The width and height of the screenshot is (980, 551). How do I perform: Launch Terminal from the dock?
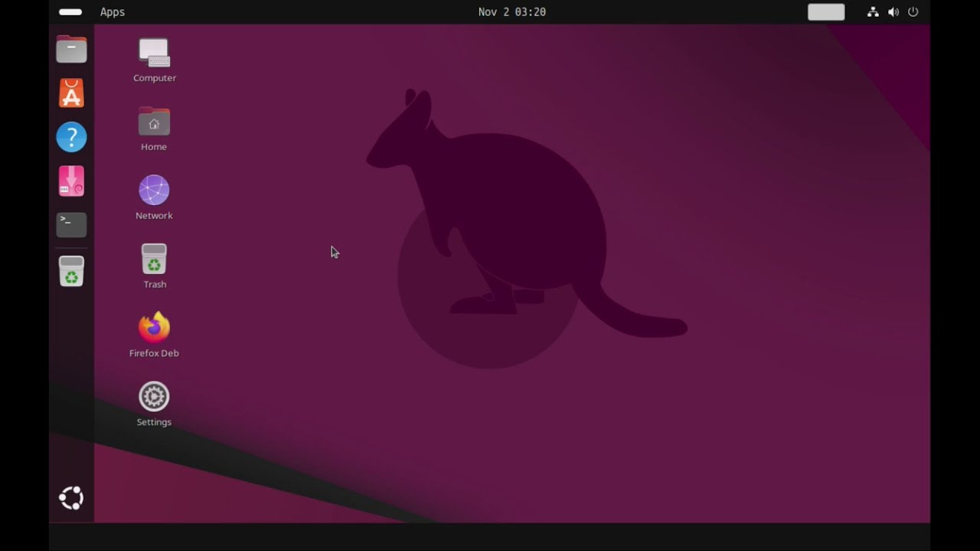(71, 225)
